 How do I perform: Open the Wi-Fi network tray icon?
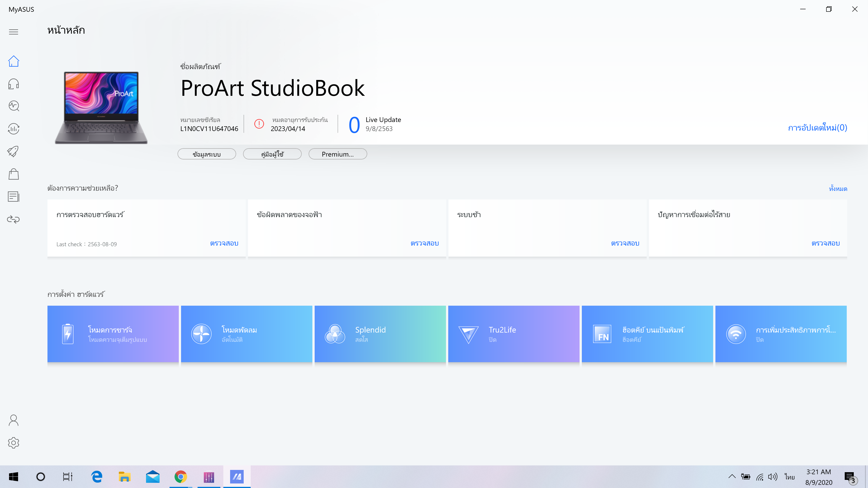pos(759,477)
